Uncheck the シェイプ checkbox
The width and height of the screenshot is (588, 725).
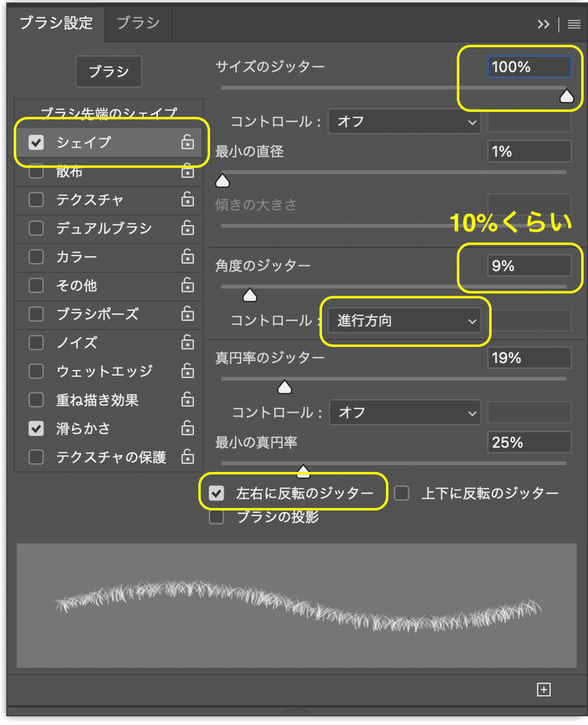[36, 143]
